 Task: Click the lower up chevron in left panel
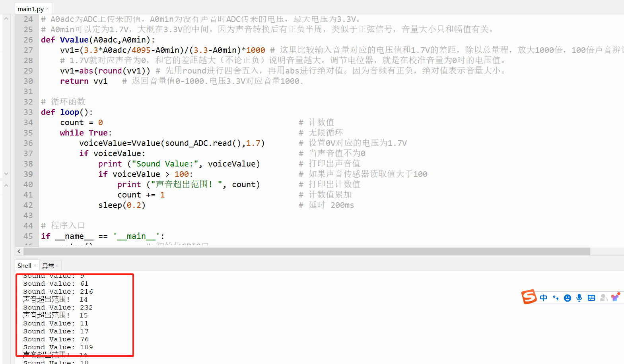coord(6,185)
